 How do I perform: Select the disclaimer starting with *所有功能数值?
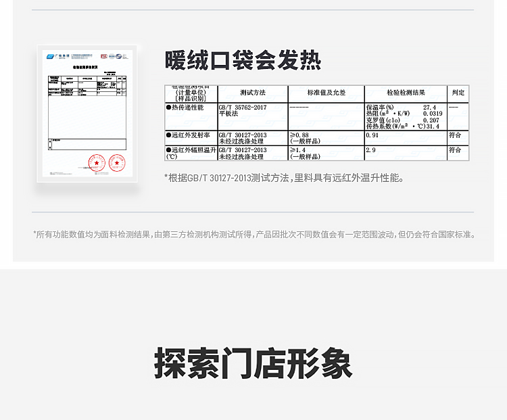coord(254,234)
